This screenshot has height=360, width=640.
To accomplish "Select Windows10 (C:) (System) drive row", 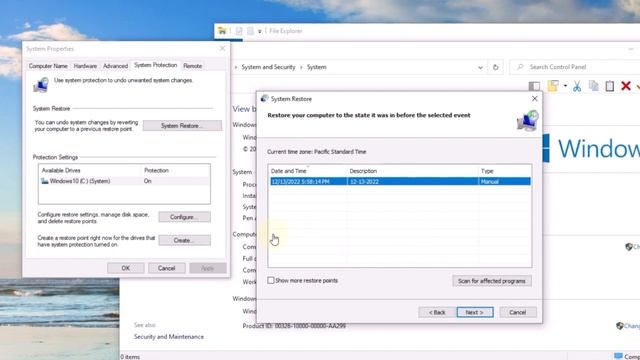I will pyautogui.click(x=124, y=181).
